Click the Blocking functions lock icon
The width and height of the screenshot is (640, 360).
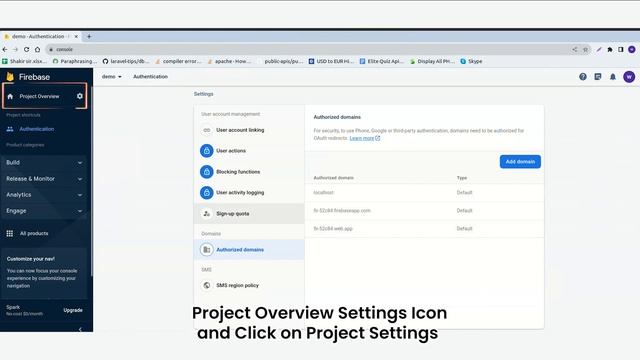pos(207,172)
